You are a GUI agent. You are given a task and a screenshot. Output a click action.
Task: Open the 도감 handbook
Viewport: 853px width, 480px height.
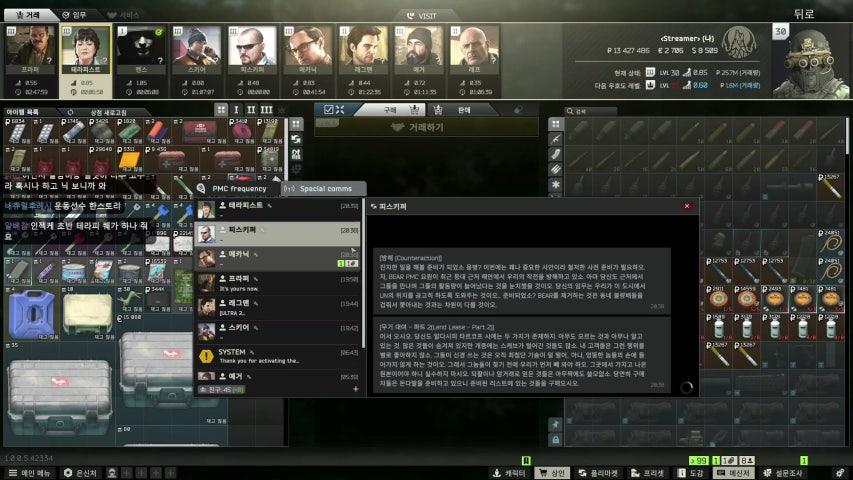click(690, 473)
